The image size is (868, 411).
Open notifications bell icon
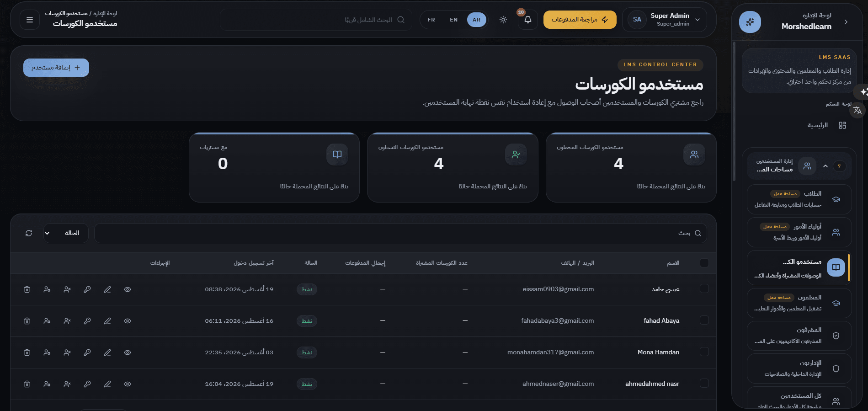[x=528, y=20]
